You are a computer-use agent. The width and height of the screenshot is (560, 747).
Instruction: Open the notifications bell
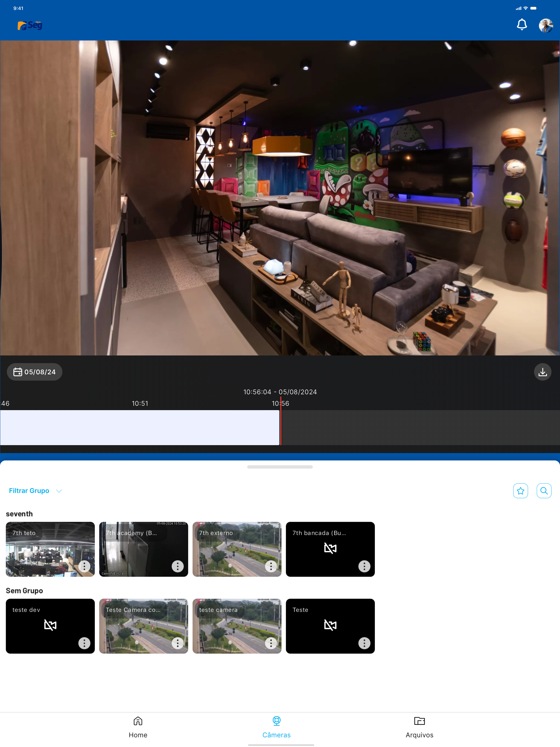pyautogui.click(x=521, y=25)
